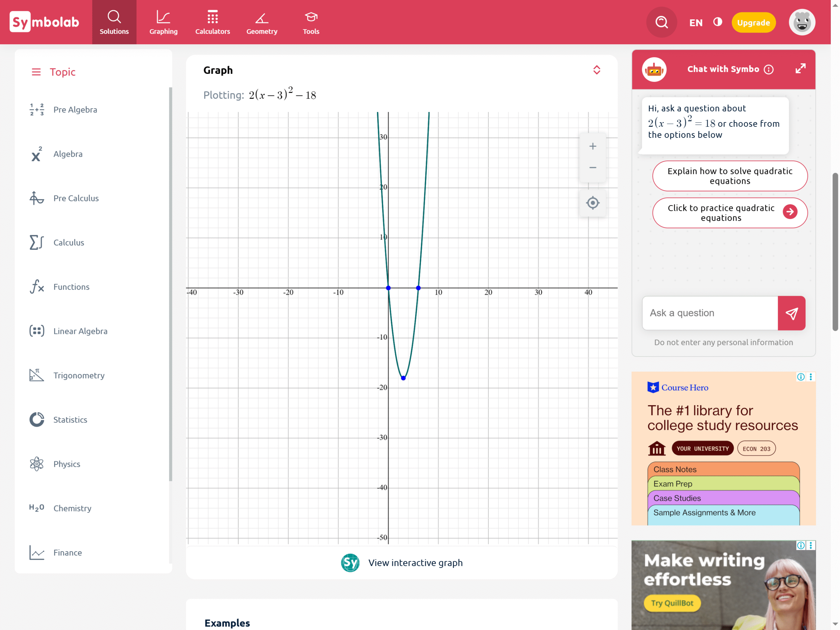The height and width of the screenshot is (630, 840).
Task: Expand the Symbo chat panel
Action: click(x=801, y=68)
